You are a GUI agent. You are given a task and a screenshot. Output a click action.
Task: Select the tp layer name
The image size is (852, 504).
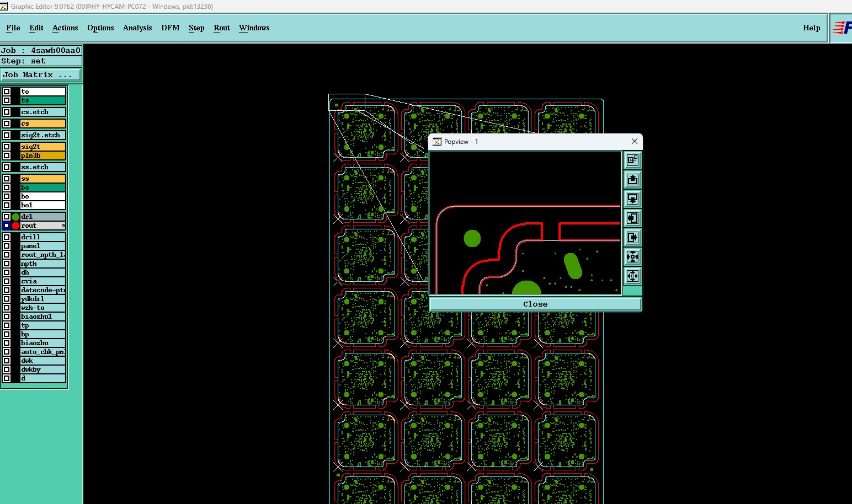coord(43,325)
